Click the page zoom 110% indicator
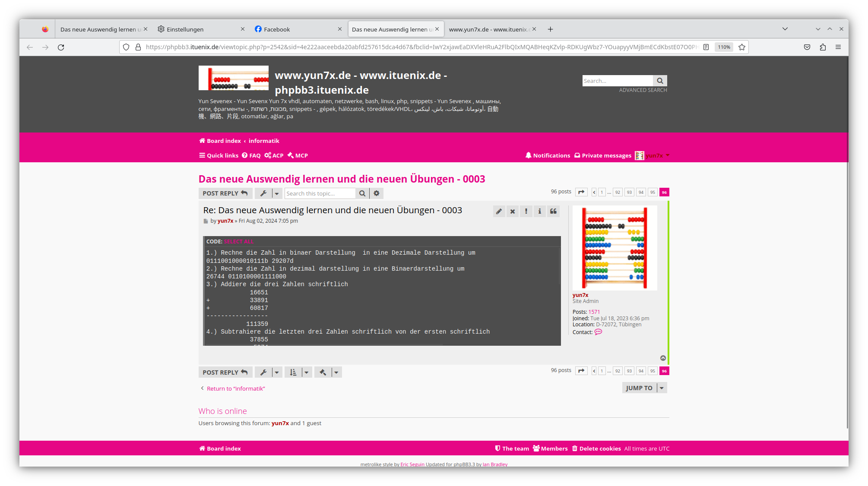This screenshot has height=486, width=868. click(724, 47)
